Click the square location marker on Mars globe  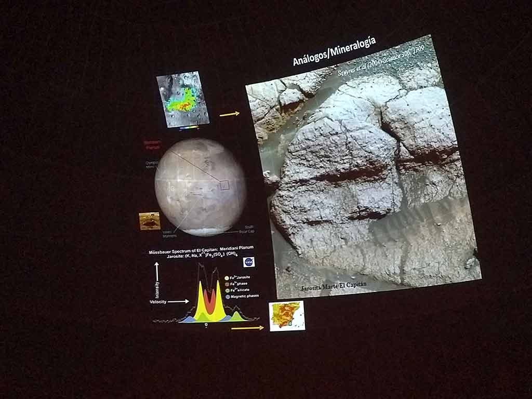click(x=224, y=184)
